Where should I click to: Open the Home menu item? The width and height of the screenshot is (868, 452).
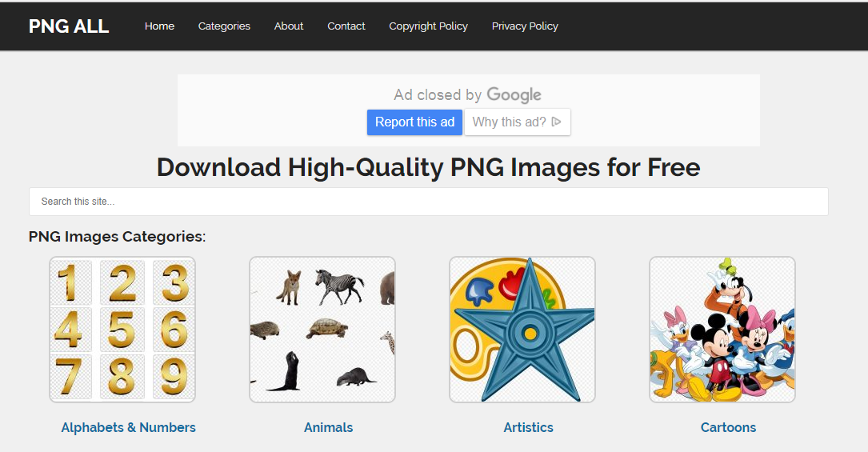click(159, 26)
